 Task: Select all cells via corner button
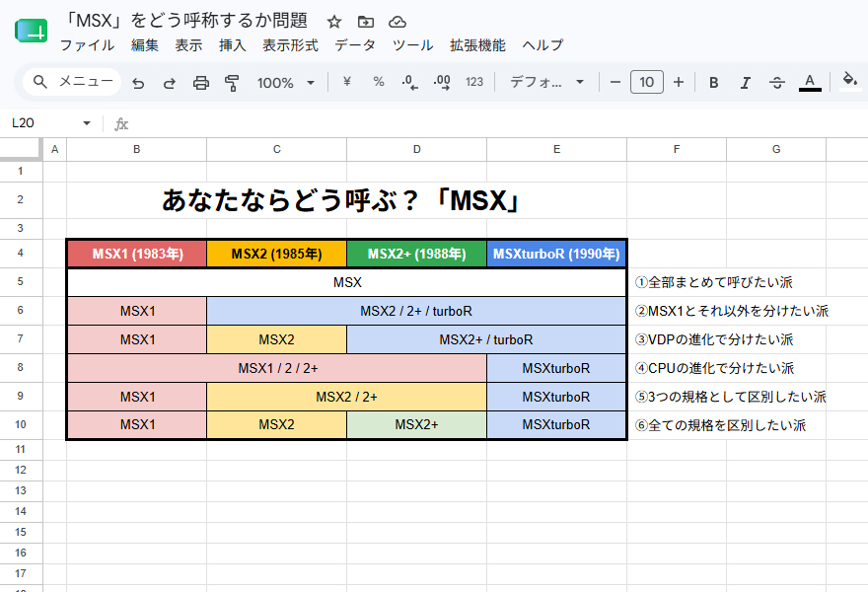(x=21, y=149)
